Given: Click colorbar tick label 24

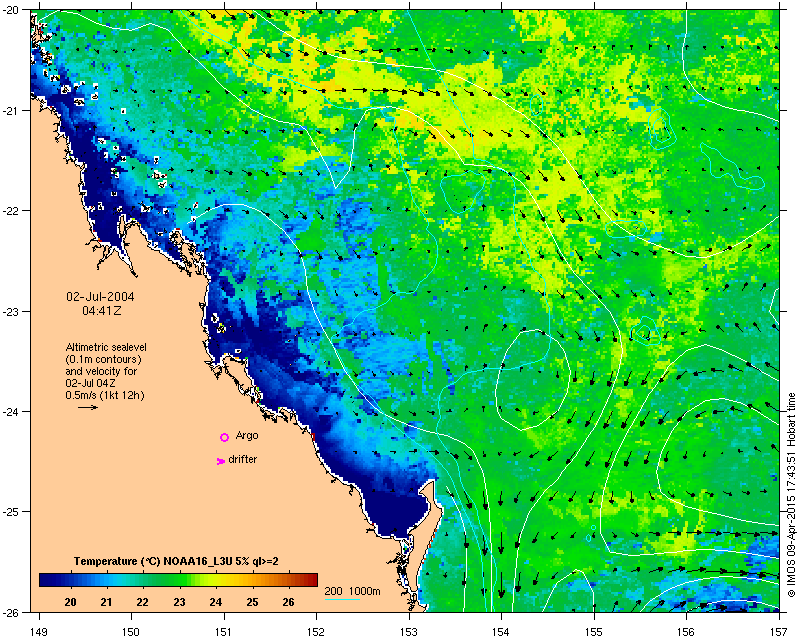Looking at the screenshot, I should pyautogui.click(x=215, y=602).
